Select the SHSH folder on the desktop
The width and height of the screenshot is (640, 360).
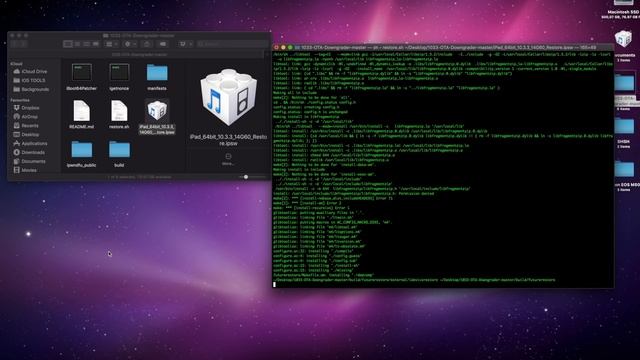point(623,132)
